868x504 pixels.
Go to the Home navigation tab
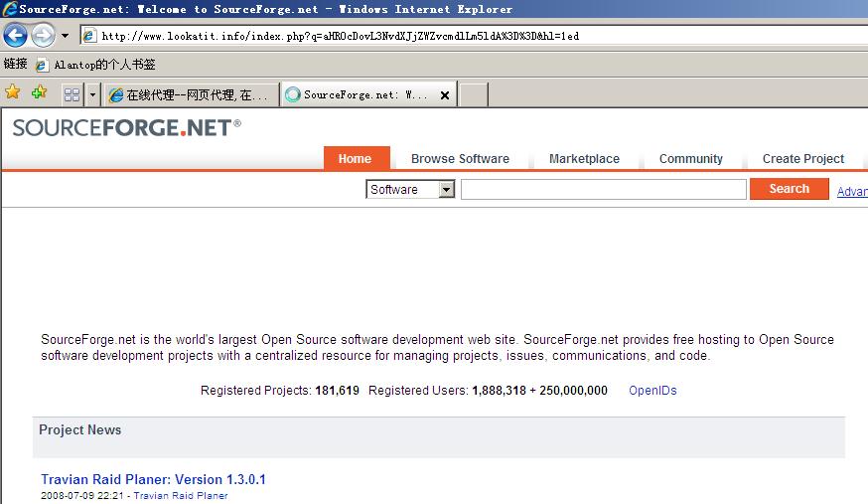click(357, 158)
